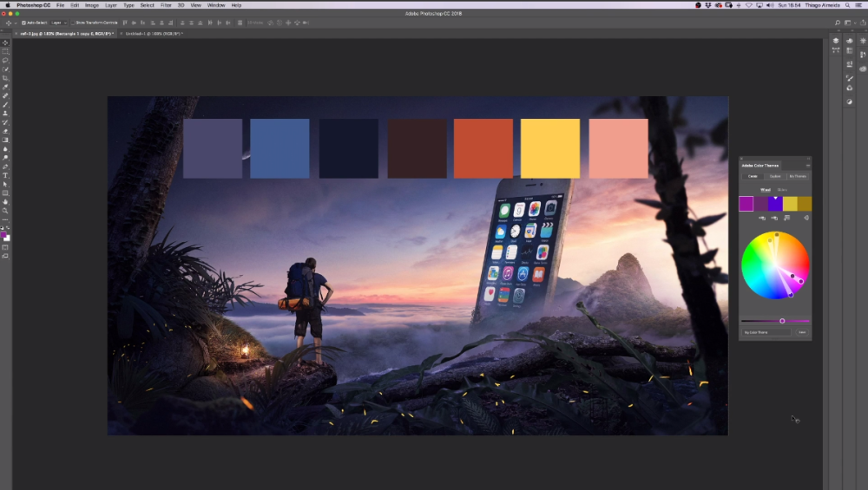
Task: Select the magenta theme swatch in Color Themes
Action: pos(746,204)
